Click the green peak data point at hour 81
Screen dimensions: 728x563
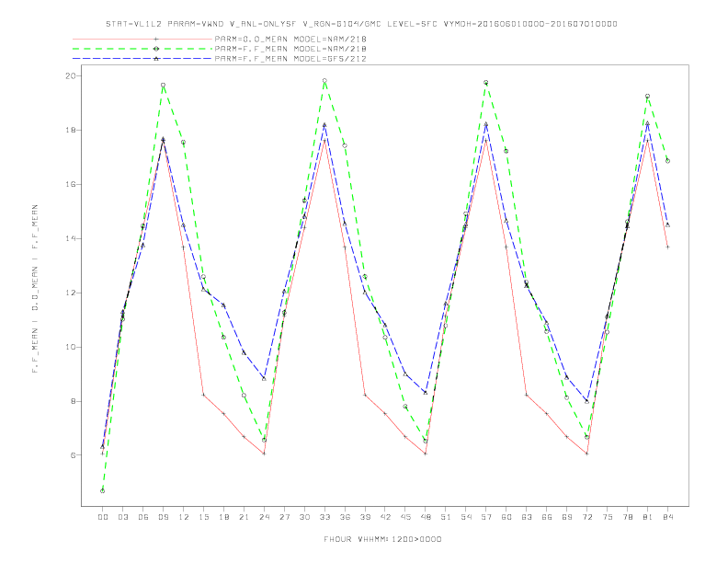[x=648, y=97]
